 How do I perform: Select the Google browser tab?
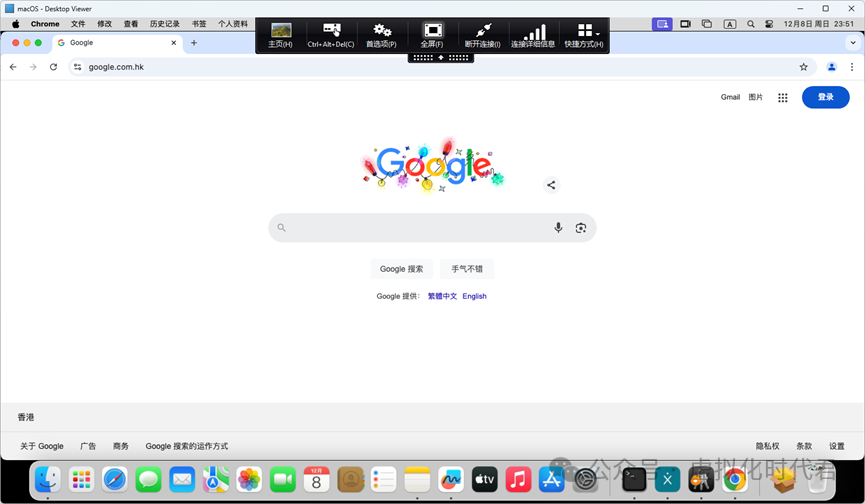pos(117,42)
